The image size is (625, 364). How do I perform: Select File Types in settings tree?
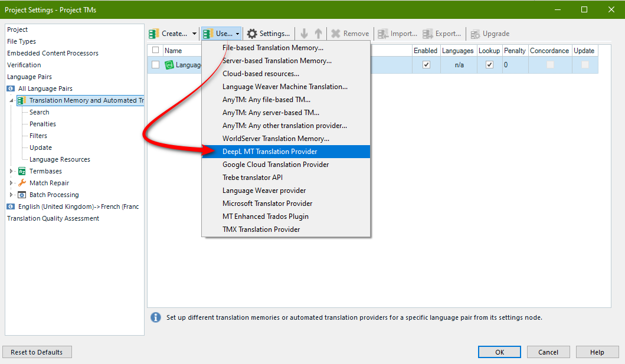click(x=21, y=41)
